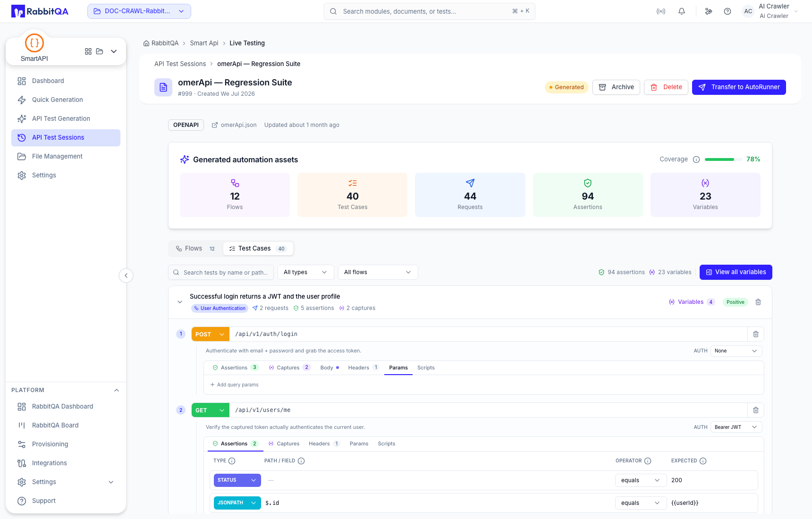
Task: Open the AUTH None dropdown
Action: coord(736,351)
